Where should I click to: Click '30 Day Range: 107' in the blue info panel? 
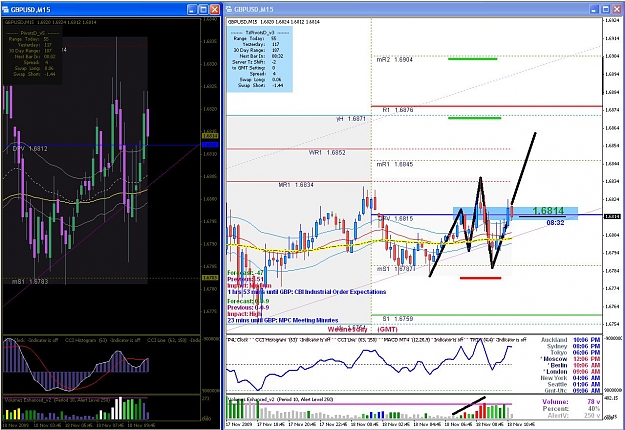256,51
